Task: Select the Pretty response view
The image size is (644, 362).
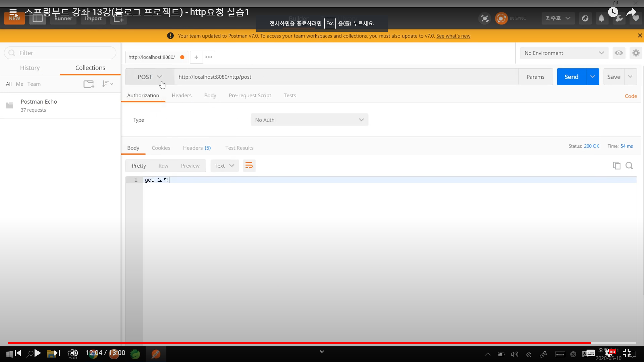Action: click(x=139, y=166)
